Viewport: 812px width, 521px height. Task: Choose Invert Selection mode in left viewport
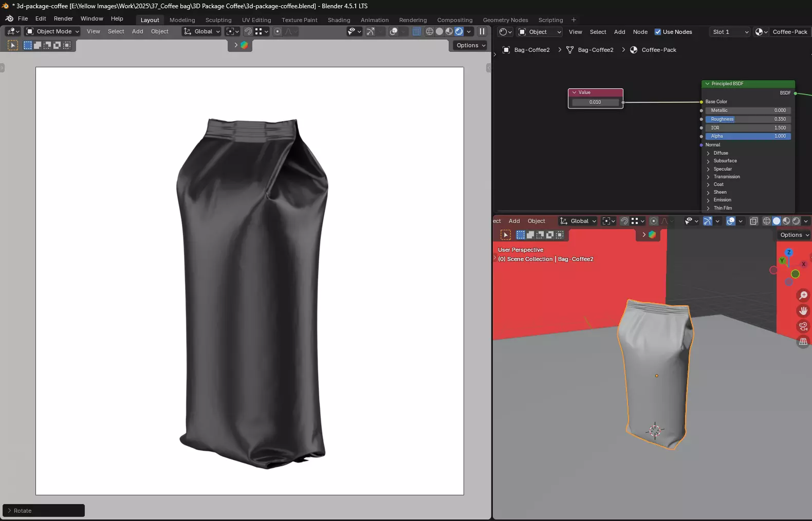pos(57,45)
